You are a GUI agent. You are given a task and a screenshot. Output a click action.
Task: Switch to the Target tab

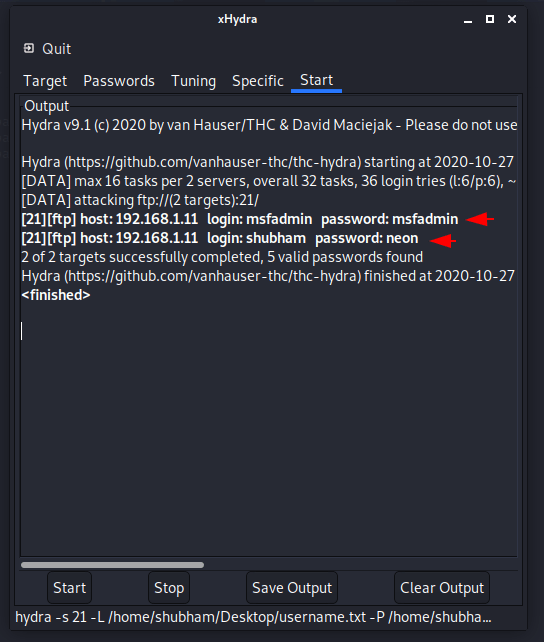45,81
